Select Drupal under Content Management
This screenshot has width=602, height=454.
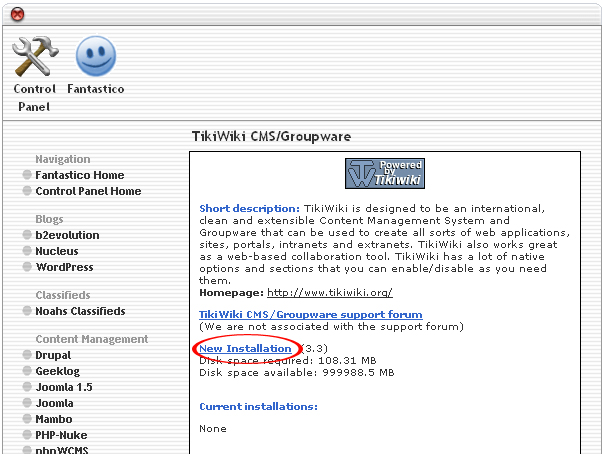click(x=53, y=355)
